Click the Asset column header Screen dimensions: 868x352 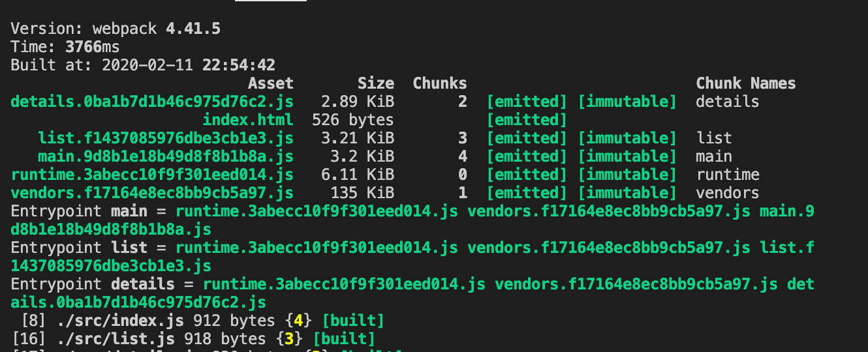[270, 83]
